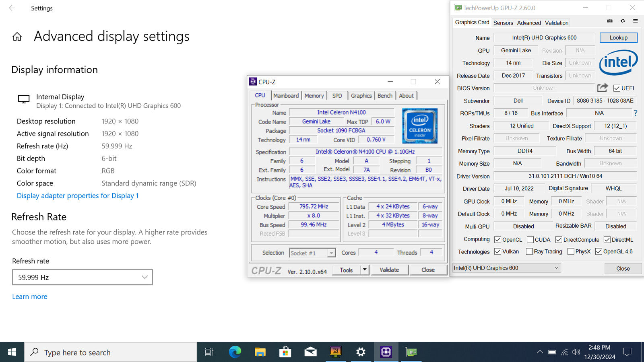Click the taskbar icon with the orange monitor
644x362 pixels.
coord(335,352)
